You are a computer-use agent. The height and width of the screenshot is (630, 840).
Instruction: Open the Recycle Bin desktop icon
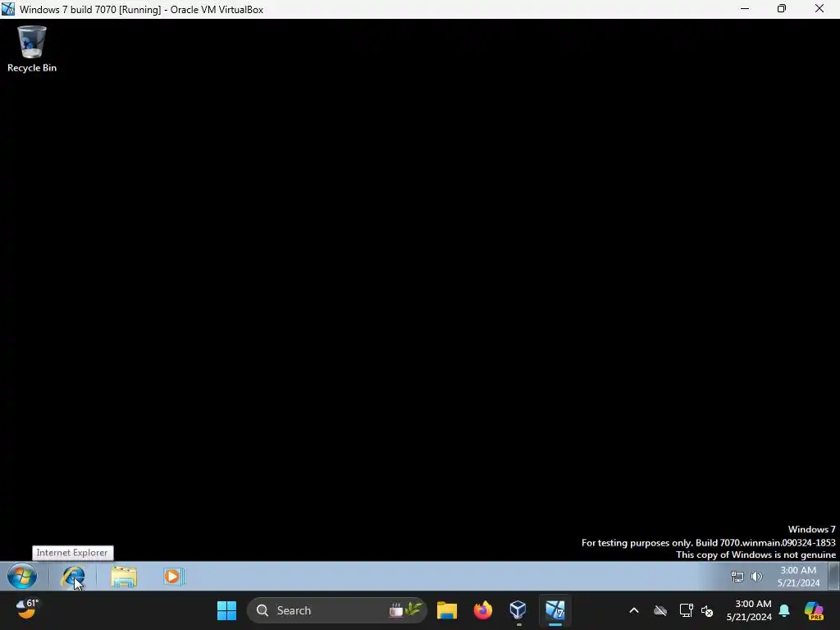click(x=32, y=49)
